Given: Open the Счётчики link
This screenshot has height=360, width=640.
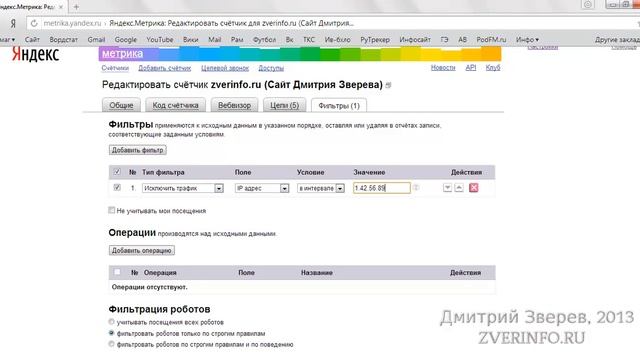Looking at the screenshot, I should [x=115, y=68].
